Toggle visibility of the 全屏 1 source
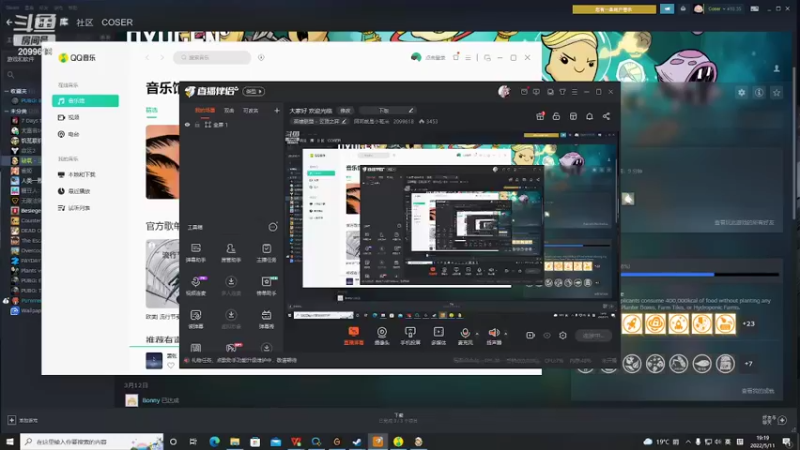 187,124
